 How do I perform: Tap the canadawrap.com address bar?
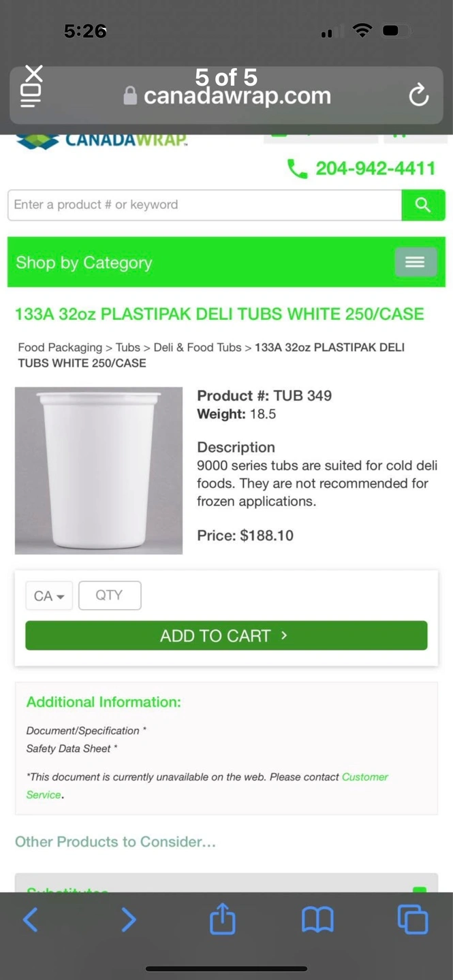coord(236,96)
